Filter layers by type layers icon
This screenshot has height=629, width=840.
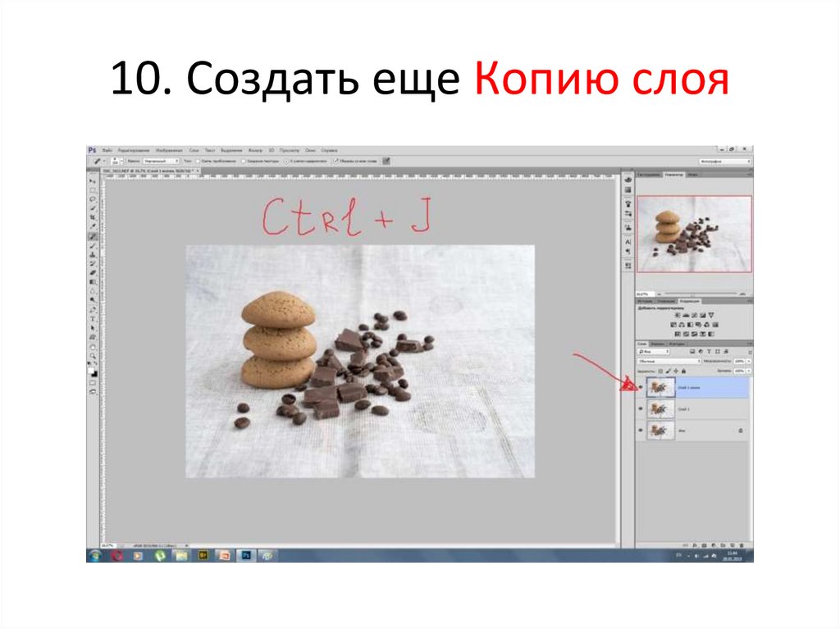709,352
